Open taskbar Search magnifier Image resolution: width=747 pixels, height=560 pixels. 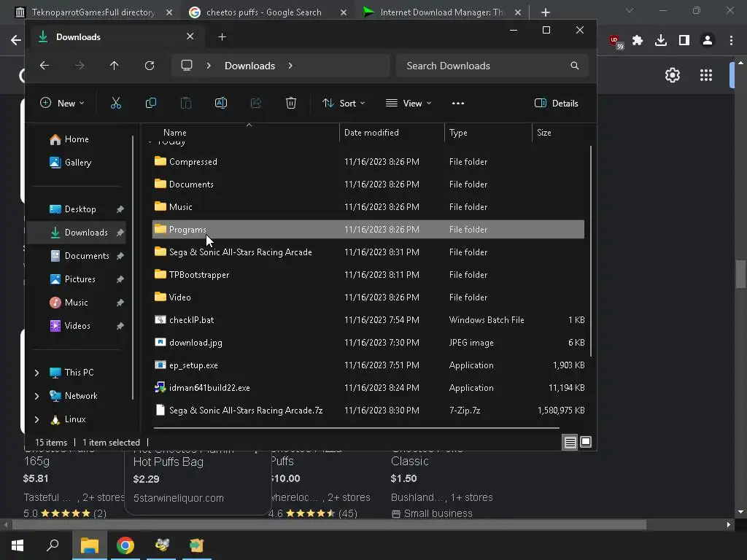click(53, 545)
